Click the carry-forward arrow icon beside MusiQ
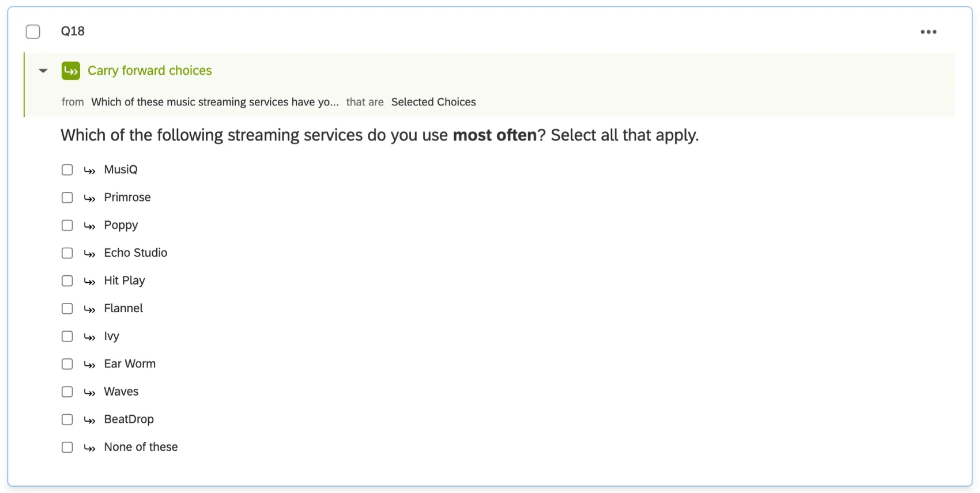This screenshot has width=980, height=493. (x=89, y=170)
